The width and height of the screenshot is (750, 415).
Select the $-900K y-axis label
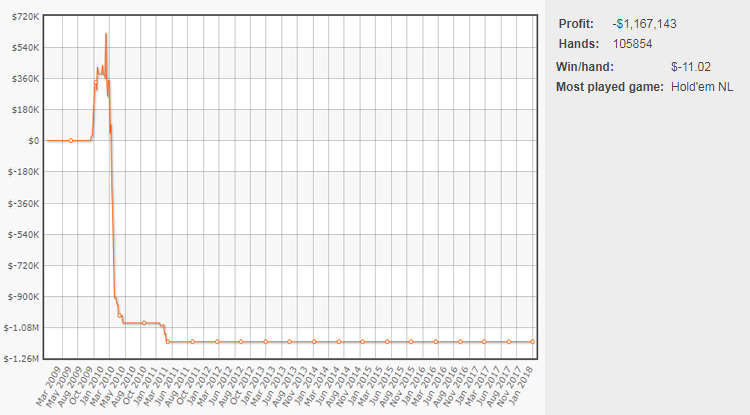pyautogui.click(x=23, y=297)
